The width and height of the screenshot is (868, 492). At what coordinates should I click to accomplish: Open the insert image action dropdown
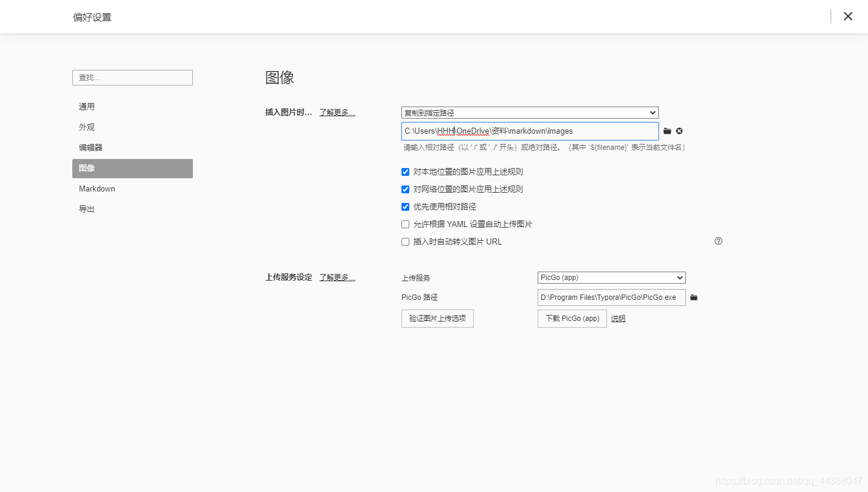(x=530, y=113)
